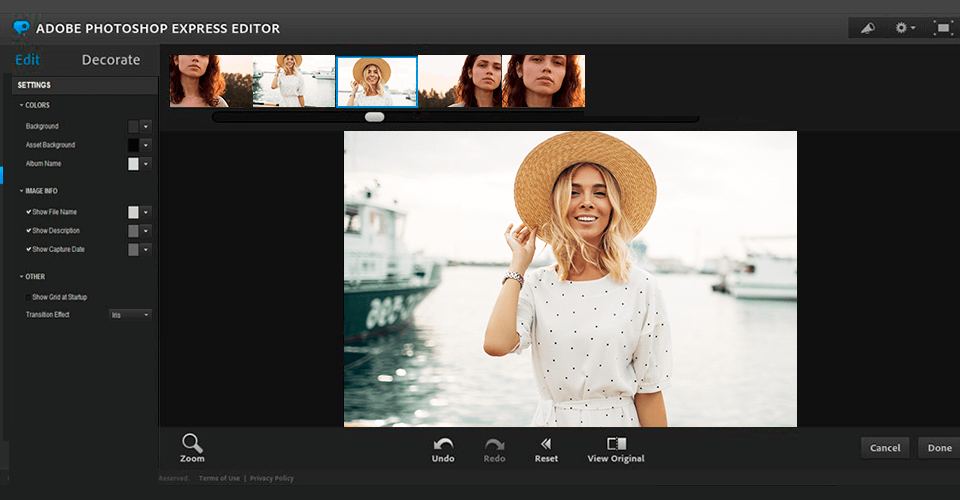Click the Transition Effect label
The image size is (960, 500).
click(x=48, y=315)
